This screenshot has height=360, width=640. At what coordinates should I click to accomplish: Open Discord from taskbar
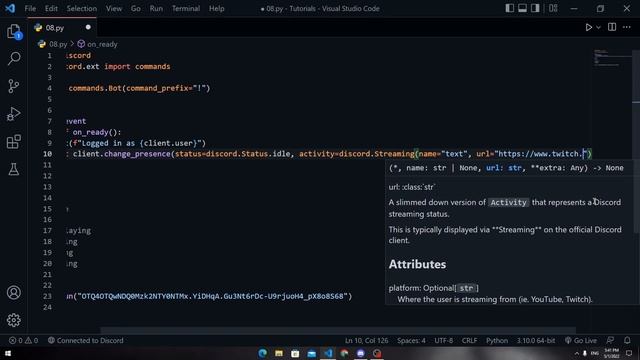click(x=360, y=353)
